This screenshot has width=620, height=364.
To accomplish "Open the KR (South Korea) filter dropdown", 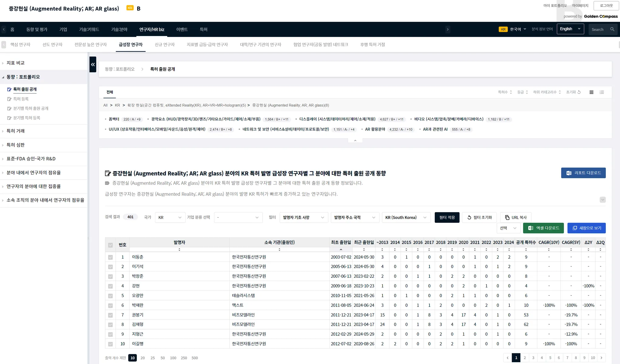I will pos(406,218).
